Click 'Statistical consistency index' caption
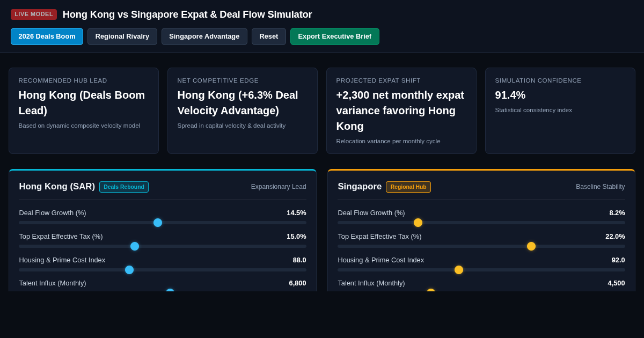This screenshot has width=644, height=338. (x=533, y=110)
